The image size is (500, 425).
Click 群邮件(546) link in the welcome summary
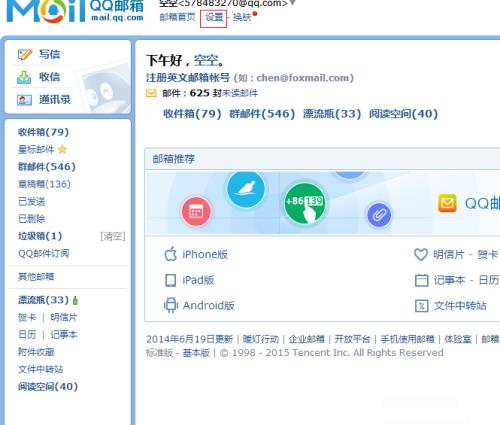click(262, 114)
